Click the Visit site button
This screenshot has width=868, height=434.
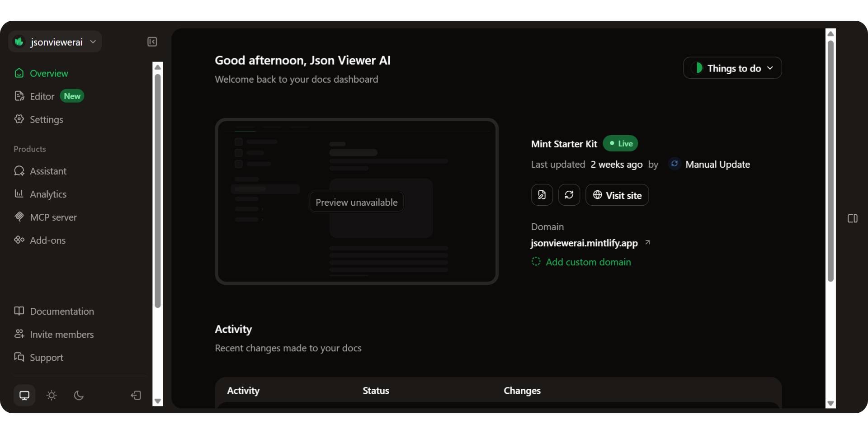point(618,195)
